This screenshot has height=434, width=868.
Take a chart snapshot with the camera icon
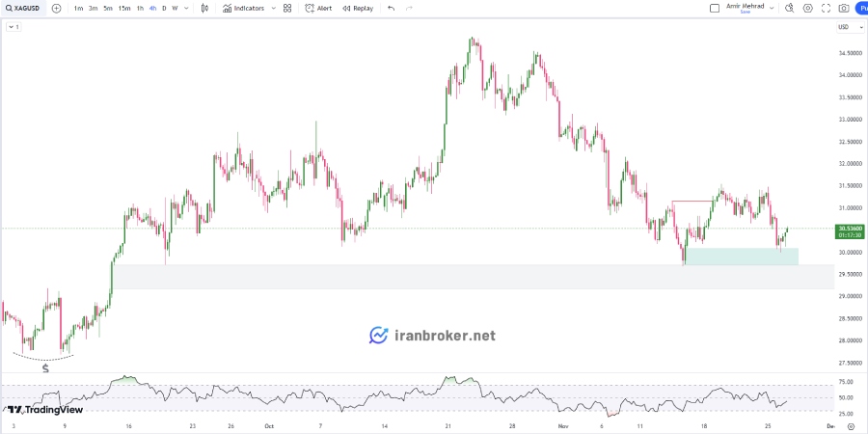[844, 9]
